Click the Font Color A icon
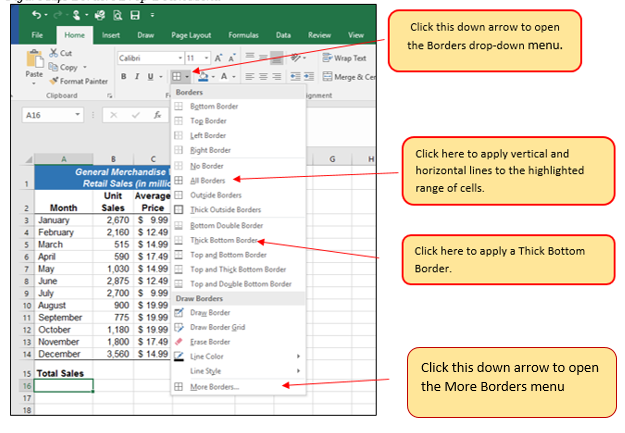 pos(224,76)
